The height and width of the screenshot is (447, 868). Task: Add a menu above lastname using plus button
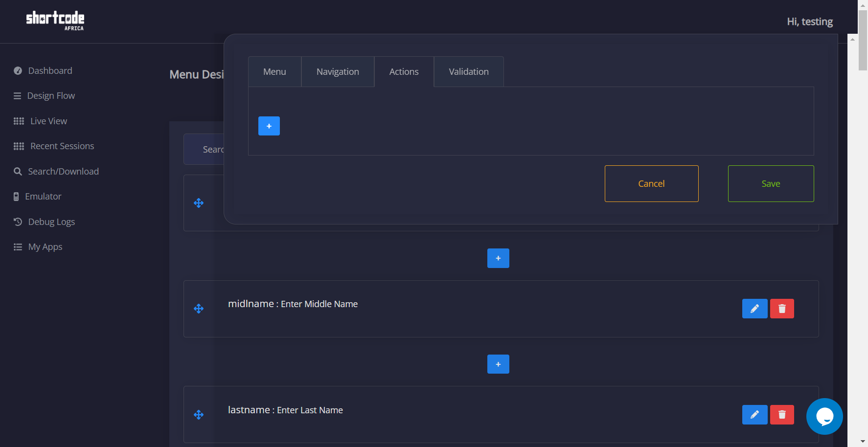pos(498,364)
